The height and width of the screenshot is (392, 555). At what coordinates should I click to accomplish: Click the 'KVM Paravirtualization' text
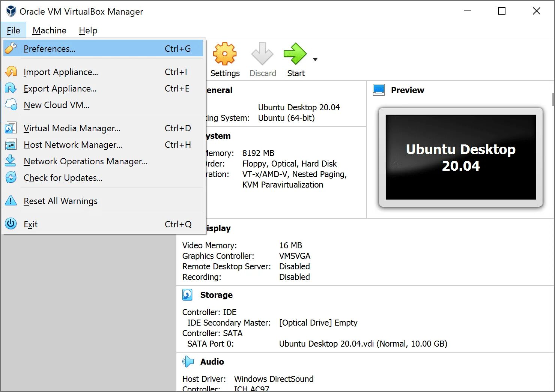[x=283, y=185]
